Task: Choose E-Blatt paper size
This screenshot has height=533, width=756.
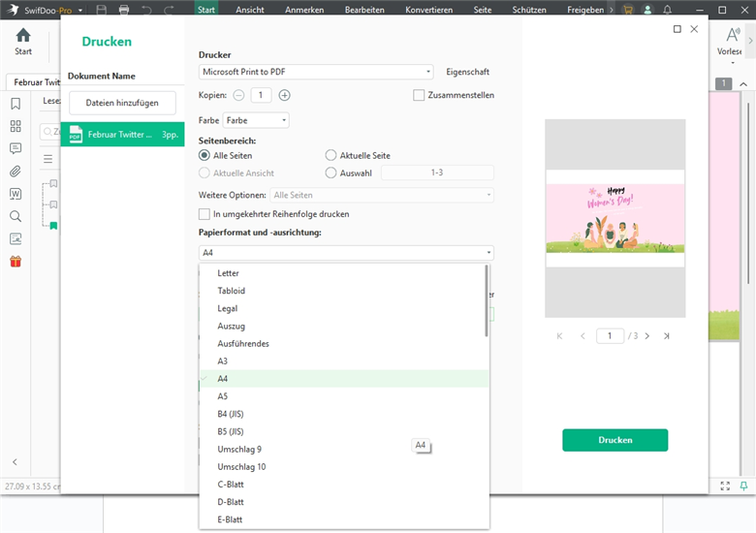Action: click(343, 519)
